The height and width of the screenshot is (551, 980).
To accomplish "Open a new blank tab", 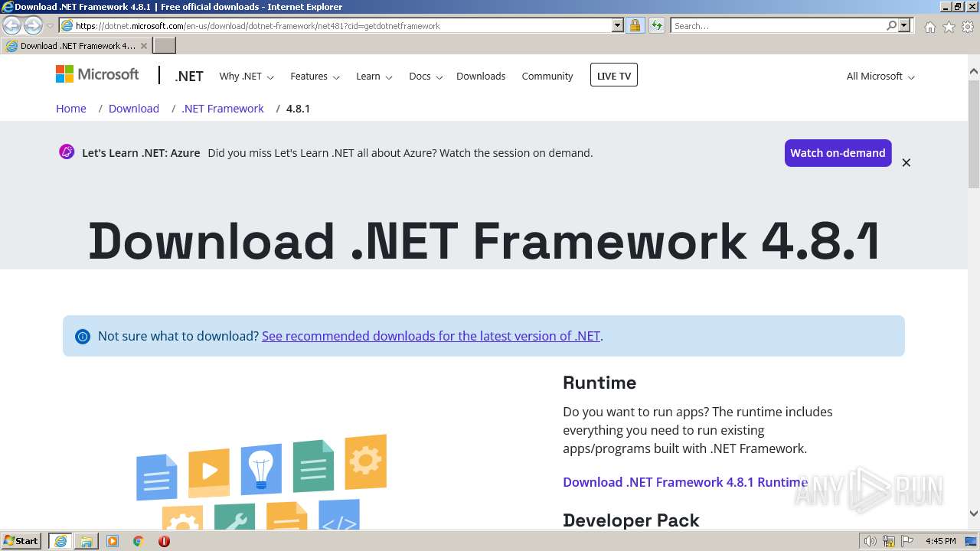I will (x=165, y=46).
